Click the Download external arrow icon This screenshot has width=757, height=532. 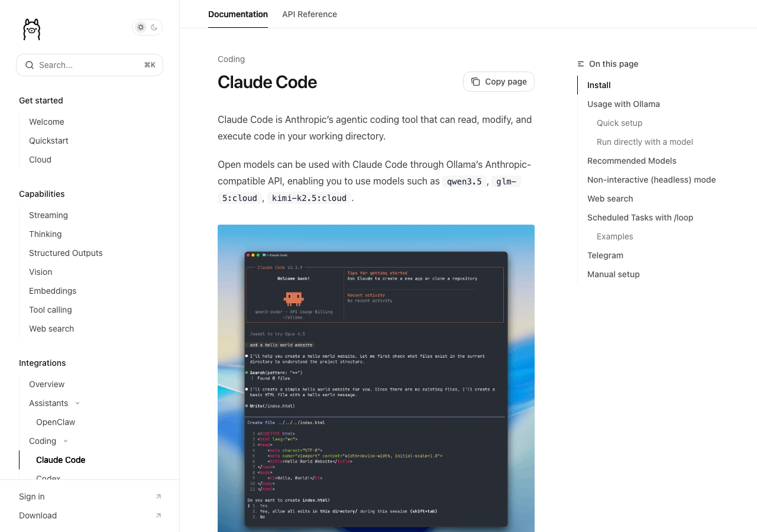coord(158,515)
